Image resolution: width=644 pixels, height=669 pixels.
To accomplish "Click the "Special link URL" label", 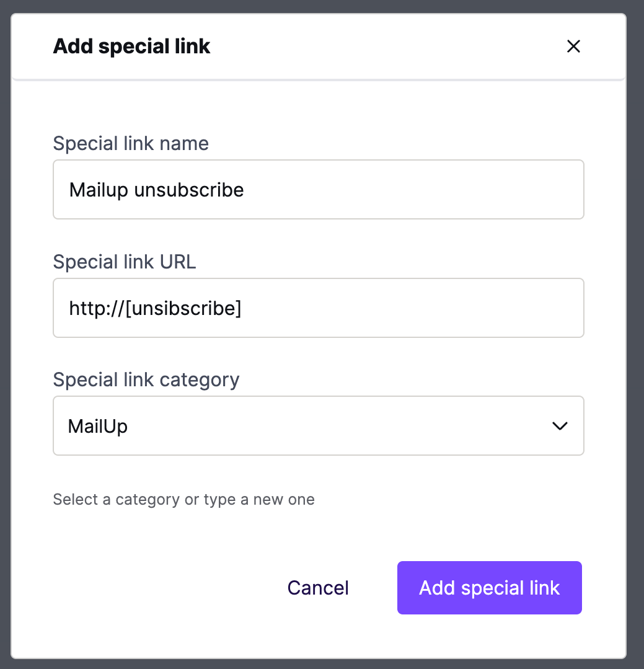I will point(125,262).
